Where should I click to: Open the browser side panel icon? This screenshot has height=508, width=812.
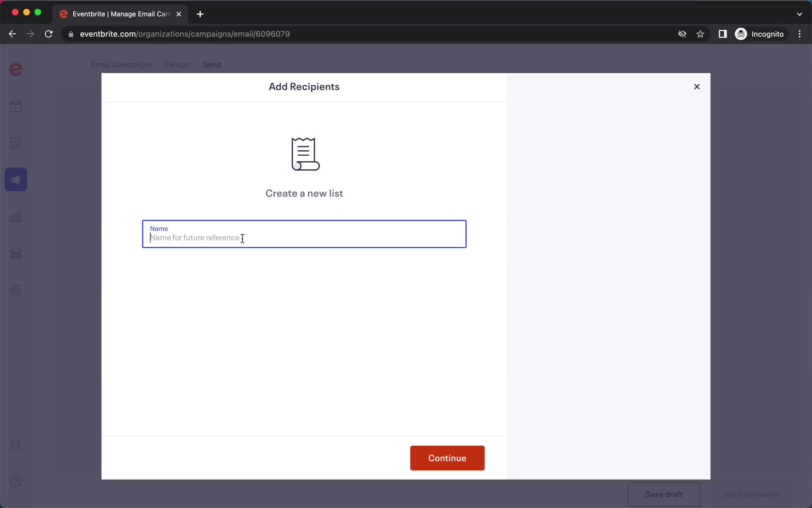click(723, 34)
